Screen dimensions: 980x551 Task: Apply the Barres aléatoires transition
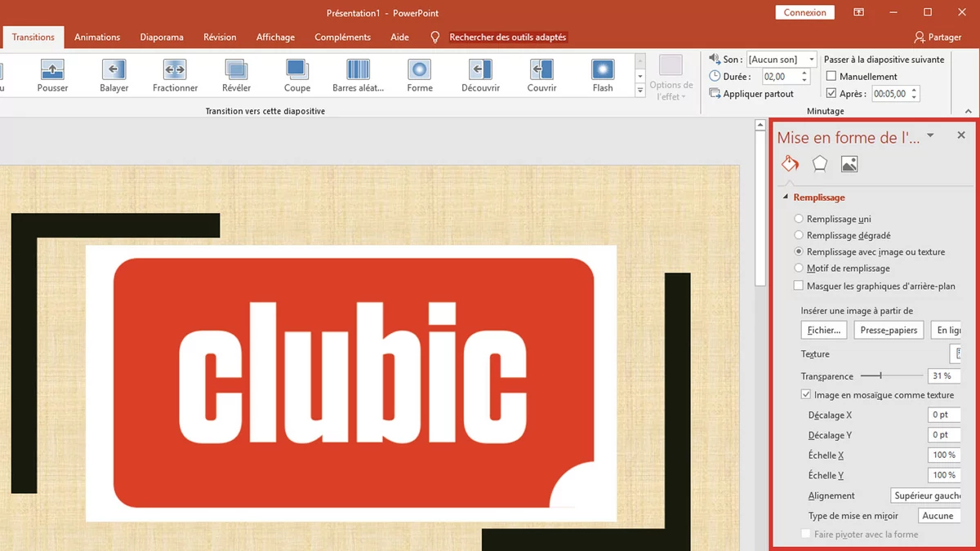(358, 76)
